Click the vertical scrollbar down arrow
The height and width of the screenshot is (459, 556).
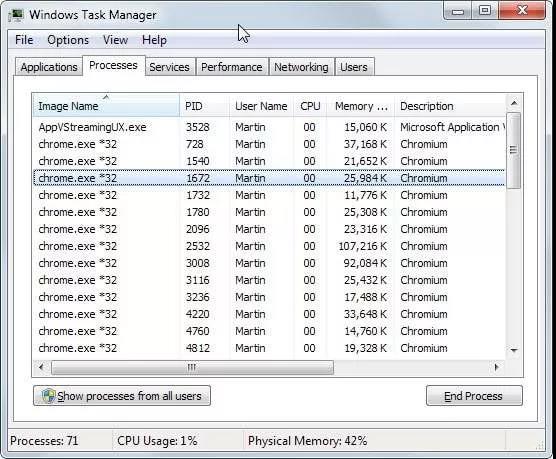[x=514, y=350]
